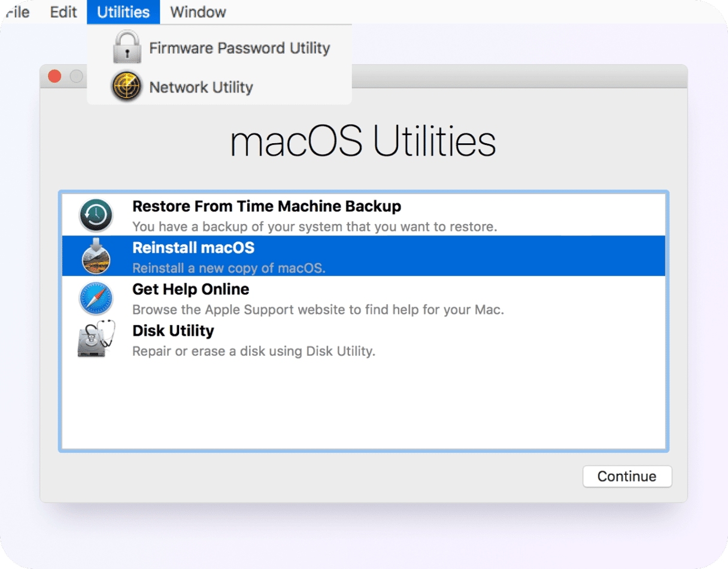
Task: Open the Edit menu
Action: [x=63, y=12]
